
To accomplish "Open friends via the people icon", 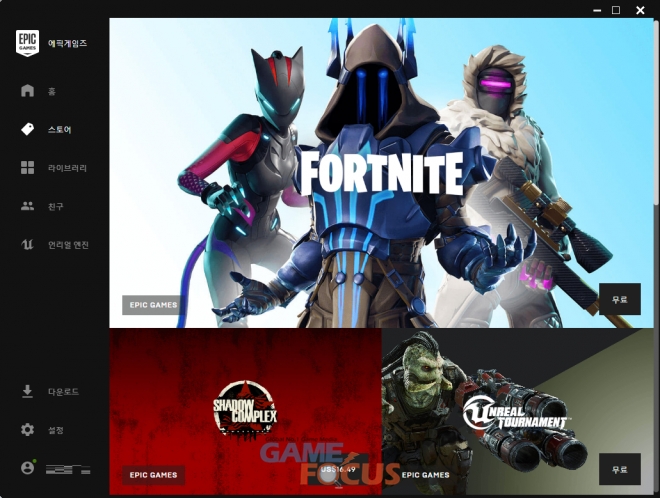I will coord(27,206).
